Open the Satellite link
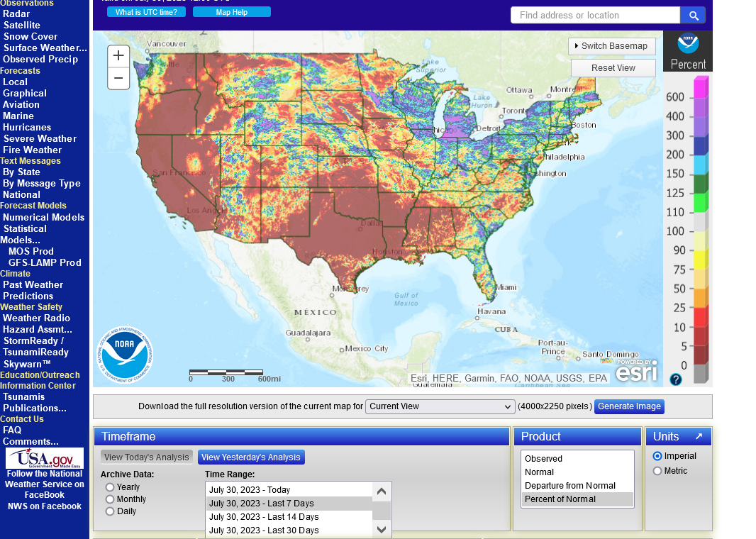 (x=22, y=25)
